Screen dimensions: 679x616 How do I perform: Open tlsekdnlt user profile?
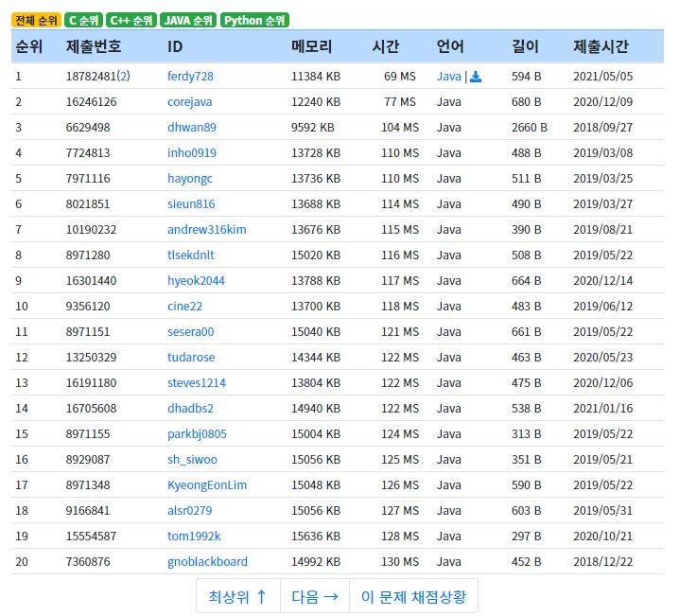(x=190, y=255)
